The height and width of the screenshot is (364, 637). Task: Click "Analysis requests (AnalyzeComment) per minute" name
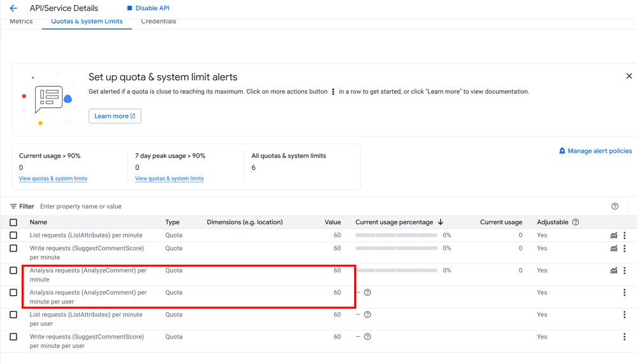click(x=88, y=275)
